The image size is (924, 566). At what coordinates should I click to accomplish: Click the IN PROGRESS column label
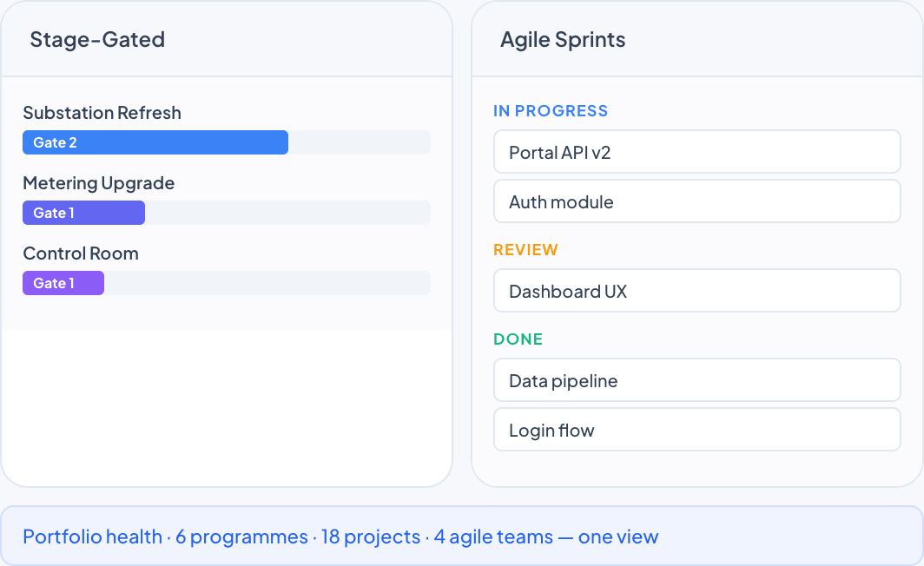551,111
